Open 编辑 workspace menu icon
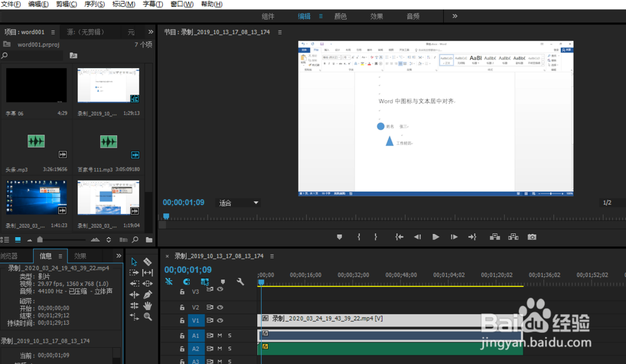The height and width of the screenshot is (364, 626). tap(321, 16)
